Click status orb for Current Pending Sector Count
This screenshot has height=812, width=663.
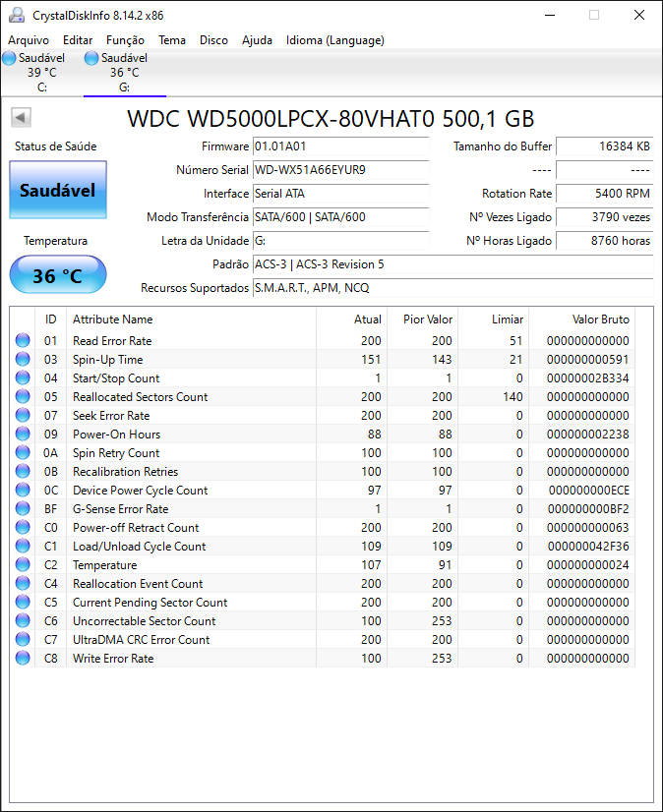[x=23, y=602]
